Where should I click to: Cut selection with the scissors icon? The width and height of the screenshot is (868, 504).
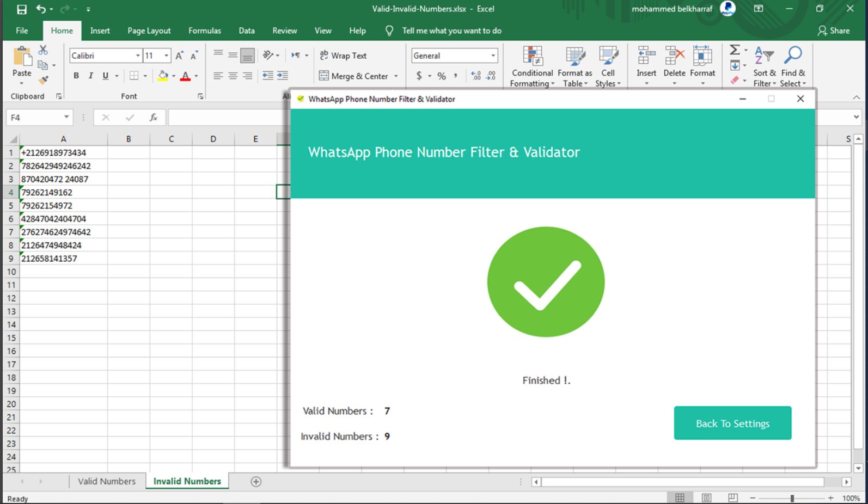click(43, 50)
